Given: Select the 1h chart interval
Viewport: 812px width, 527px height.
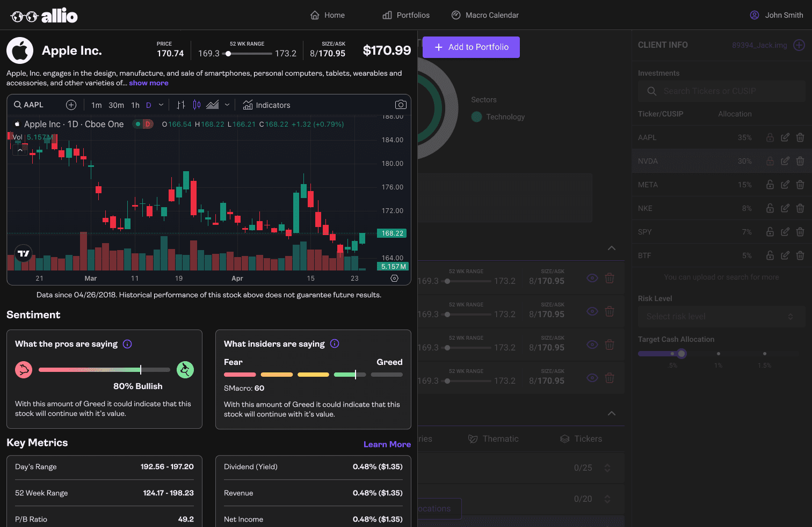Looking at the screenshot, I should pos(135,105).
